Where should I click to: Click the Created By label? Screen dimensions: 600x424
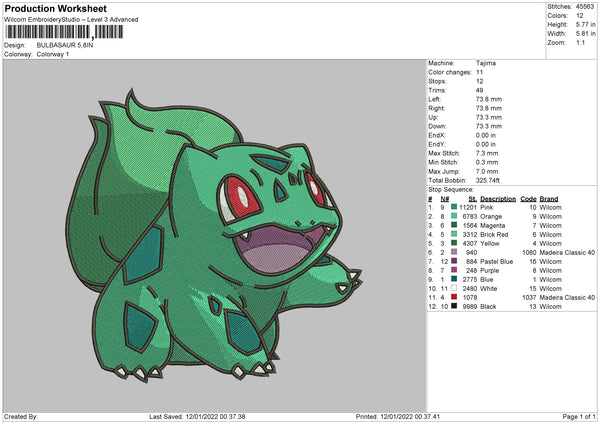tap(20, 416)
